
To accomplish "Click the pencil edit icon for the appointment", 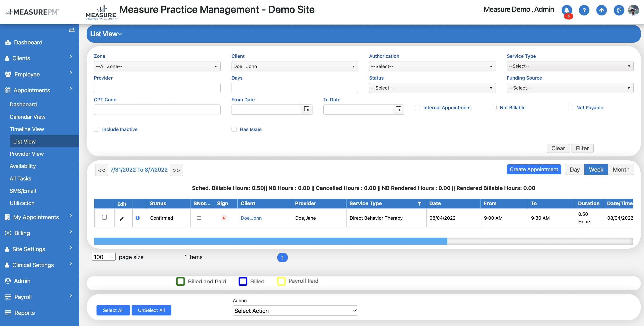I will coord(122,219).
